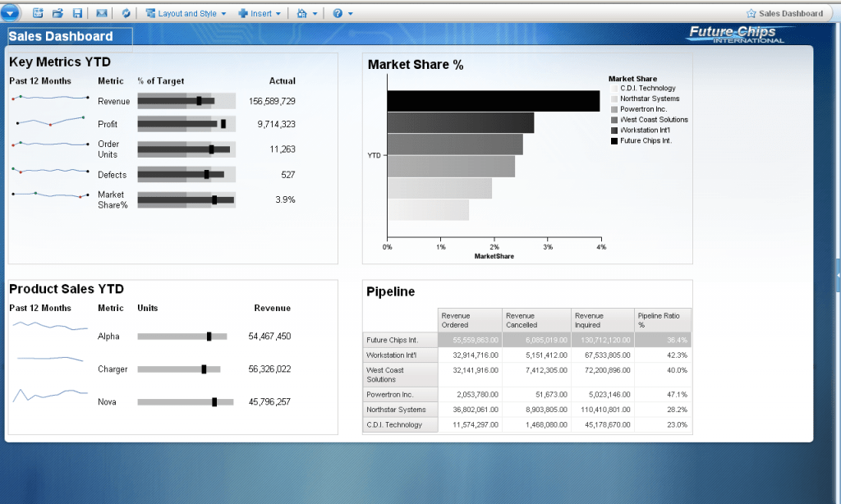The image size is (841, 504).
Task: Click the Alpha units gauge bar
Action: 182,337
